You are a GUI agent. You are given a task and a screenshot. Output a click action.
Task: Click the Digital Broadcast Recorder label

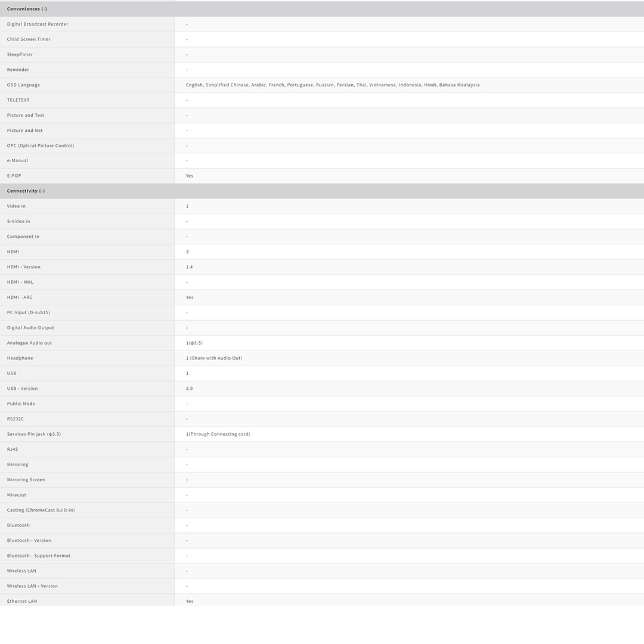click(x=38, y=24)
